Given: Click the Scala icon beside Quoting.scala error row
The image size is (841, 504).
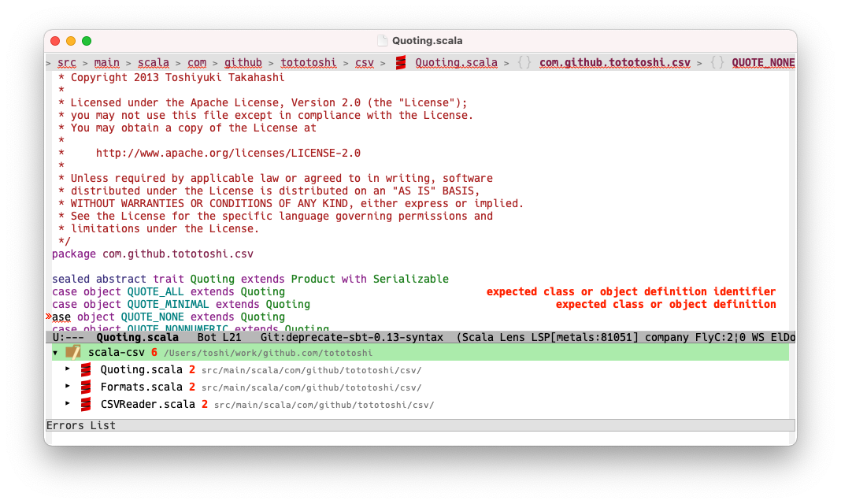Looking at the screenshot, I should pyautogui.click(x=86, y=370).
